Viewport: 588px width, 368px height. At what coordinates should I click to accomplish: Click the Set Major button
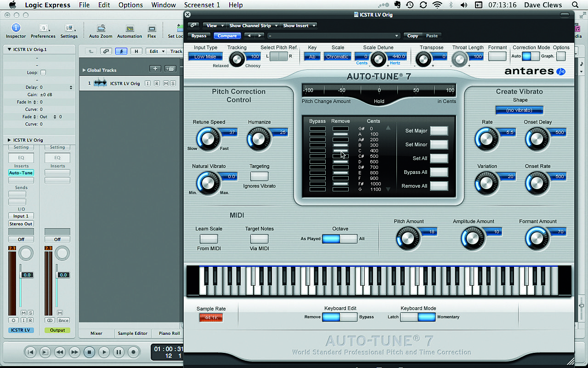(x=439, y=131)
